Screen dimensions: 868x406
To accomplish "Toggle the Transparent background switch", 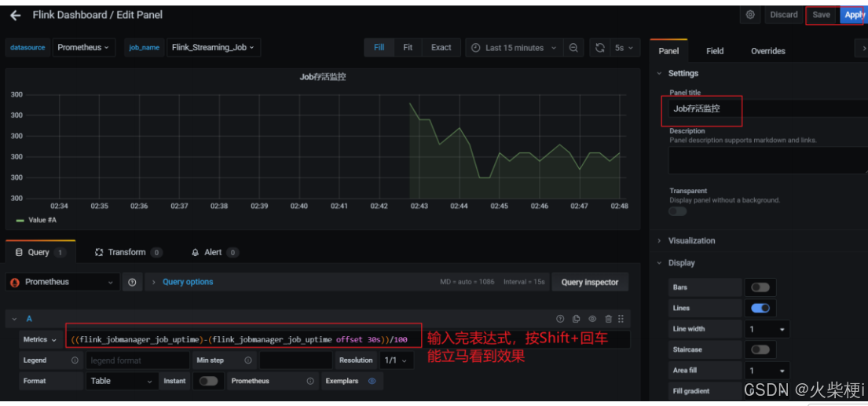I will pyautogui.click(x=678, y=211).
